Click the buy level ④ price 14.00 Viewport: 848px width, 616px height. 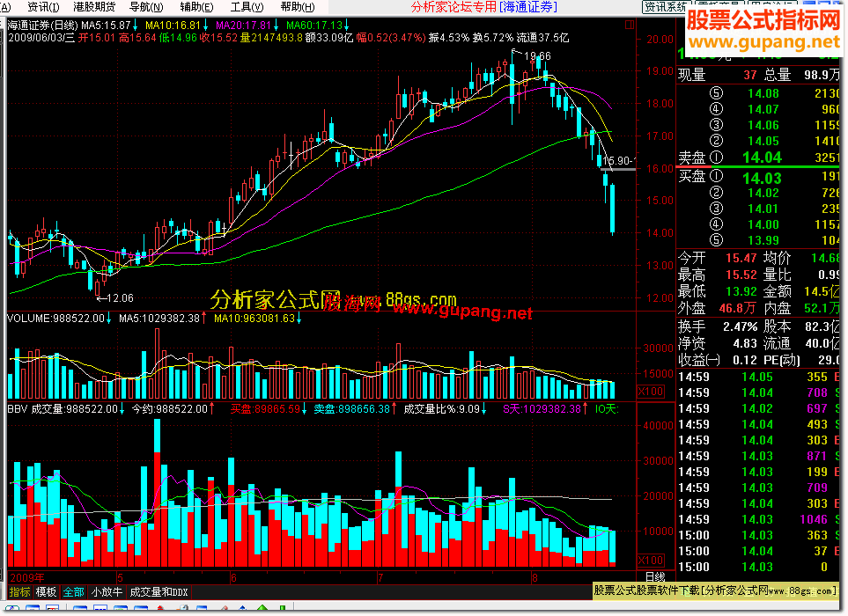pyautogui.click(x=763, y=224)
